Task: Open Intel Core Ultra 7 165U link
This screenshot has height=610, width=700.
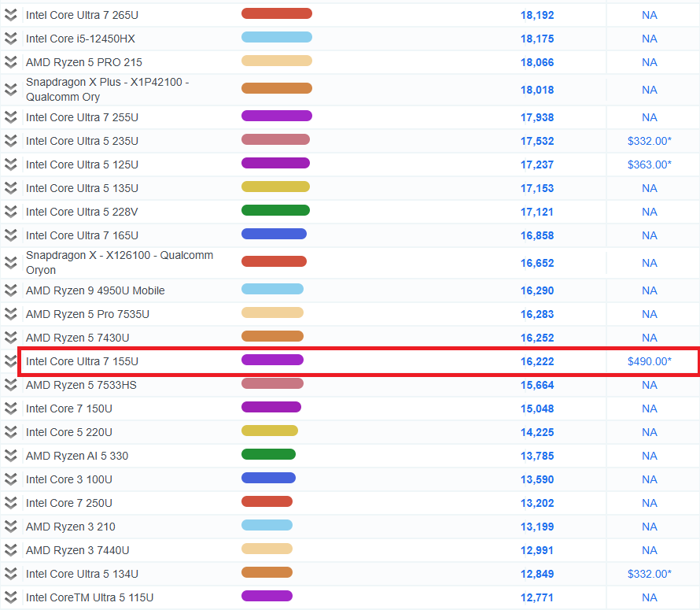Action: click(x=82, y=235)
